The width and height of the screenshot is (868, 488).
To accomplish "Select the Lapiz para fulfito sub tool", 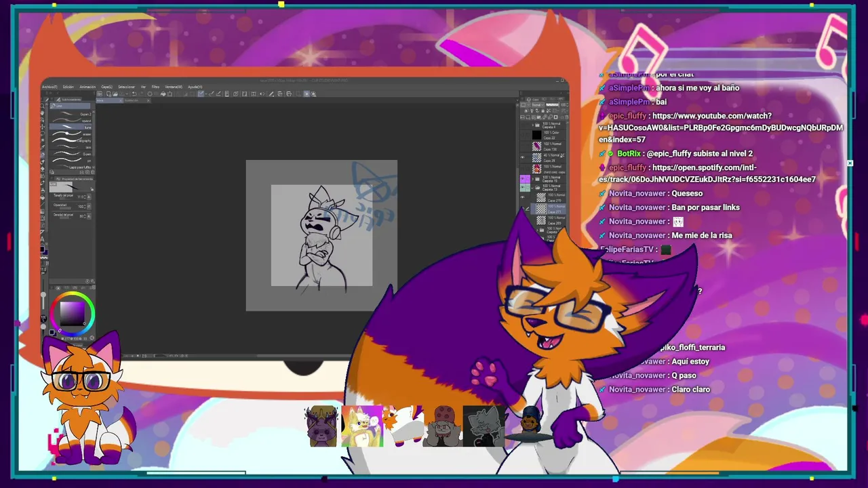I will (71, 167).
